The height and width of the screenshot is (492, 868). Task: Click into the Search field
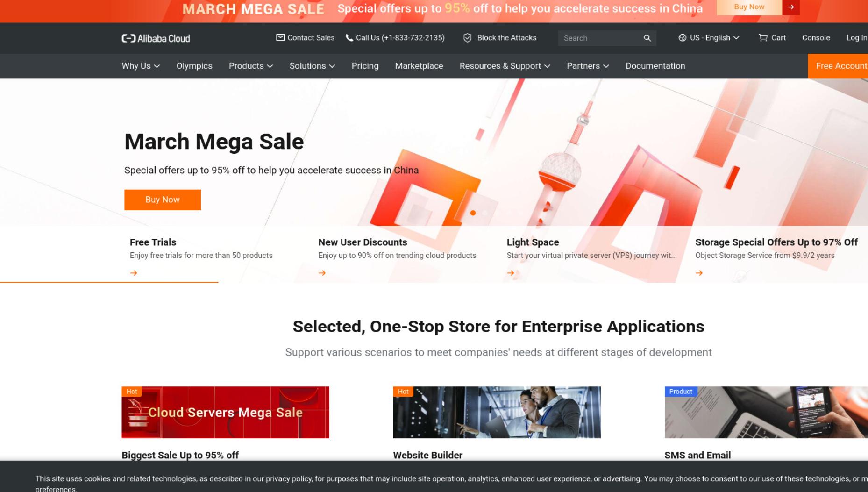(x=600, y=38)
